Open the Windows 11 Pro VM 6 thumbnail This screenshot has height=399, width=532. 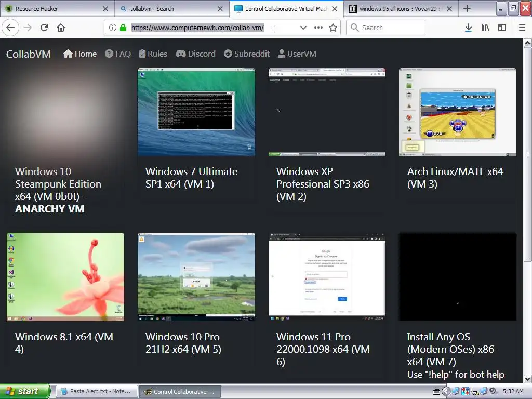[327, 277]
